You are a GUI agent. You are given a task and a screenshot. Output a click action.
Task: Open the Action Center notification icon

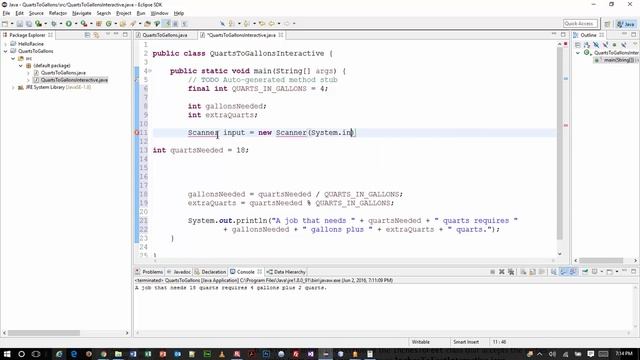(x=591, y=354)
